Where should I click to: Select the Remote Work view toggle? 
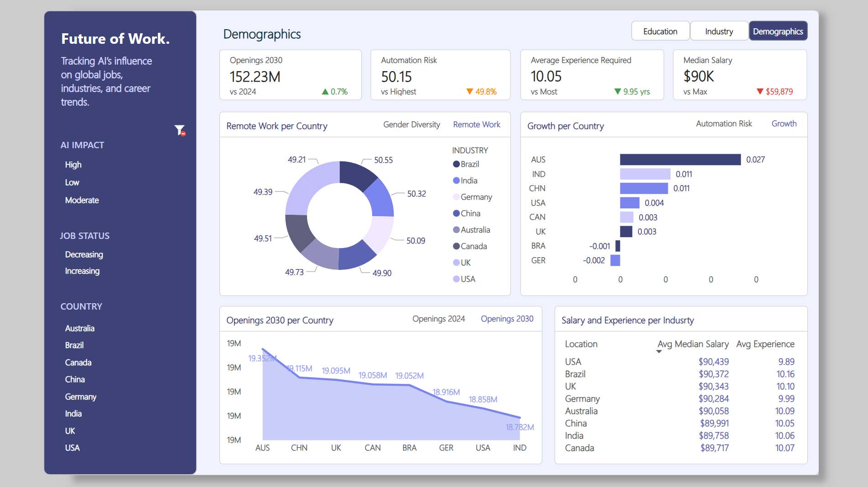pos(476,124)
